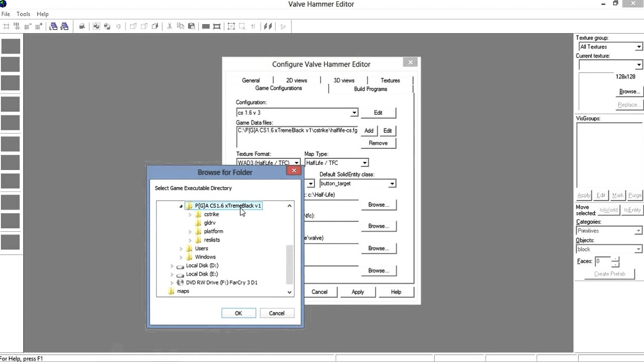Click Edit beside the Configuration dropdown
Screen dimensions: 644x362
coord(378,113)
